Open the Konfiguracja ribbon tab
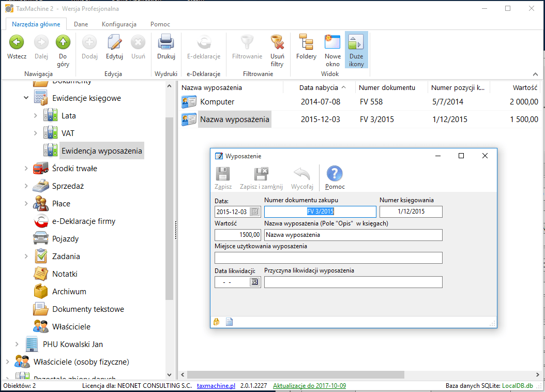The image size is (545, 392). pyautogui.click(x=119, y=24)
